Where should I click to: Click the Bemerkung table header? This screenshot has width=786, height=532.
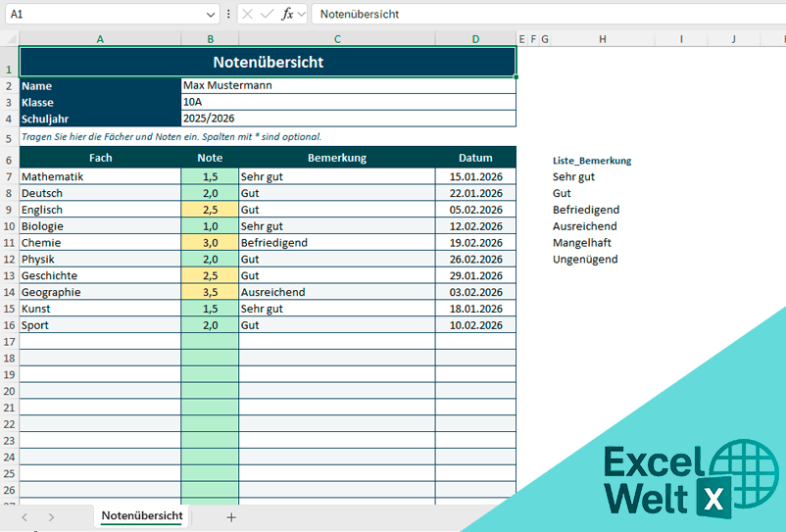[337, 158]
